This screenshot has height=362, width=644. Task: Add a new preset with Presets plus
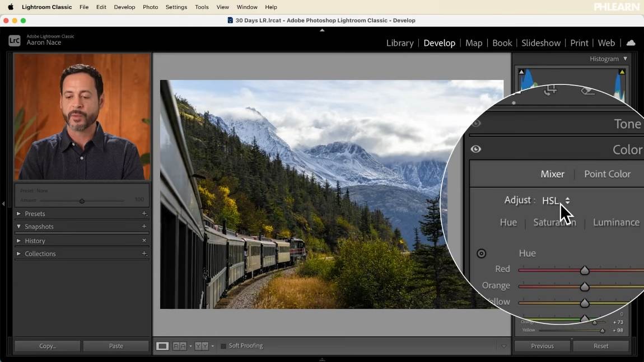[x=144, y=213]
